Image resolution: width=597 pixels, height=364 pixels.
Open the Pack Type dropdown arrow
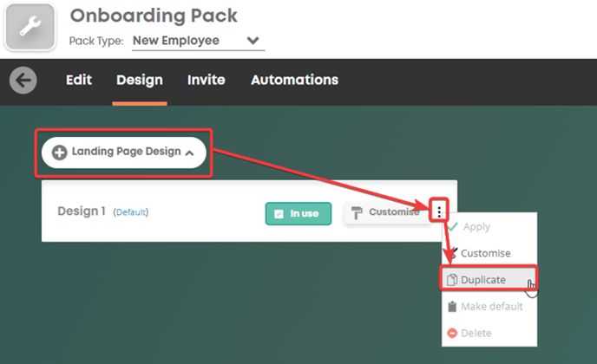253,41
